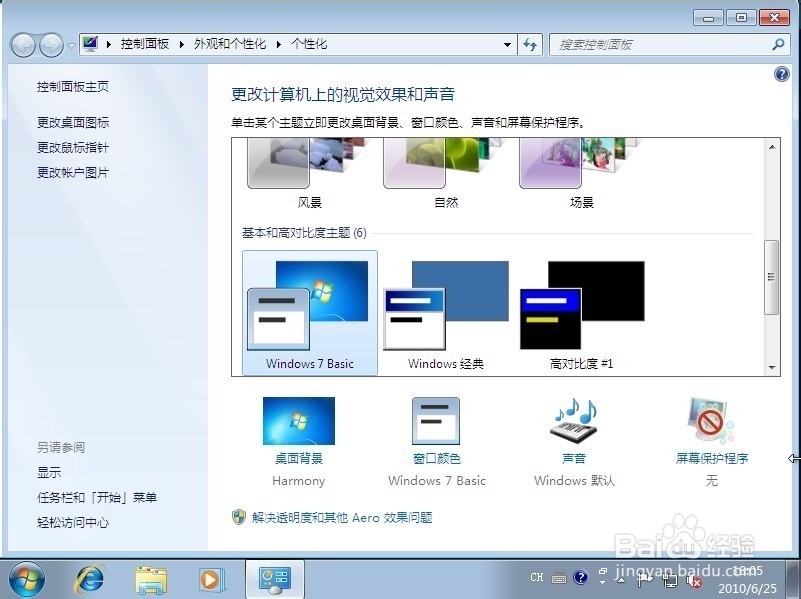Open 更改鼠标指针 link
The height and width of the screenshot is (599, 801).
point(73,148)
